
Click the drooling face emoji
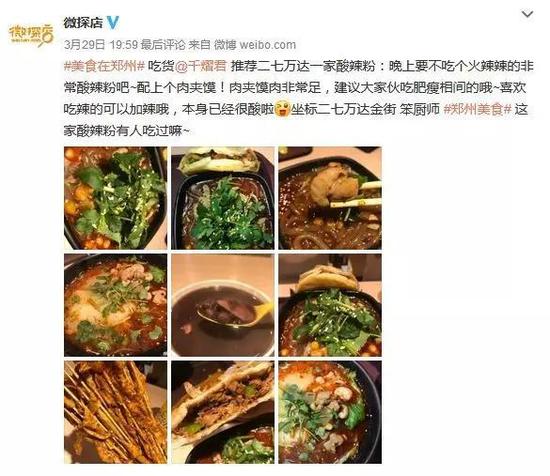(x=282, y=109)
